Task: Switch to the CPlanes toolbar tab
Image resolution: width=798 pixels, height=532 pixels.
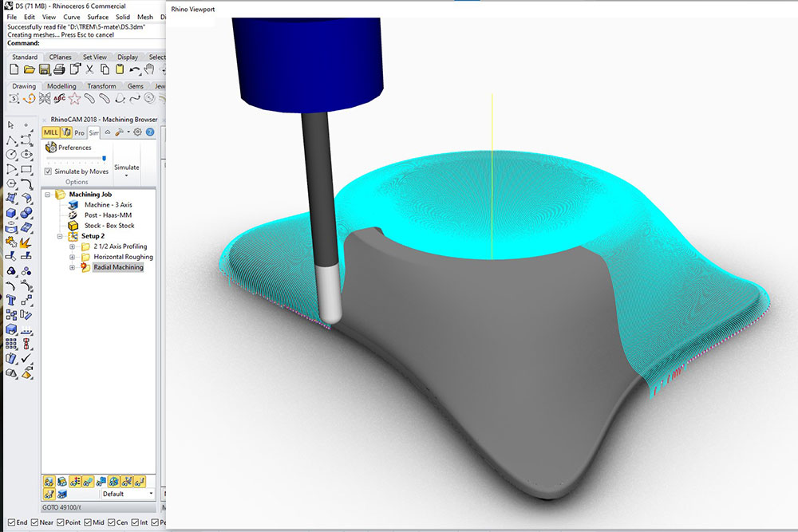Action: (x=60, y=57)
